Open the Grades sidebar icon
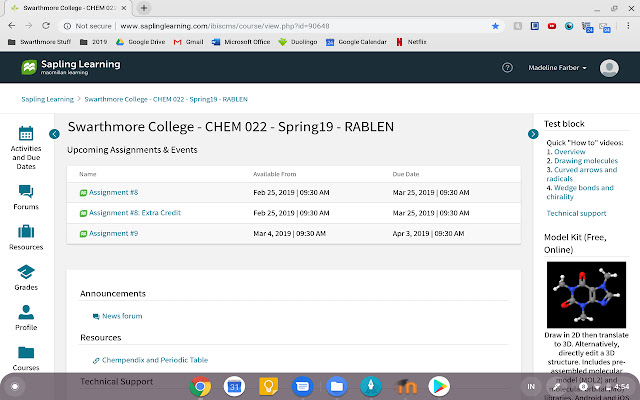This screenshot has height=400, width=640. [x=26, y=278]
